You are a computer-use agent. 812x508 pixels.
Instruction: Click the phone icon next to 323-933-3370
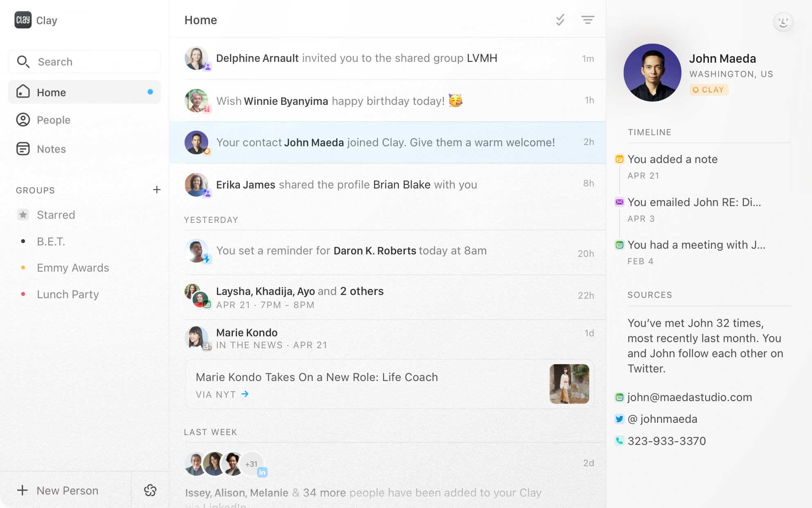(x=619, y=440)
